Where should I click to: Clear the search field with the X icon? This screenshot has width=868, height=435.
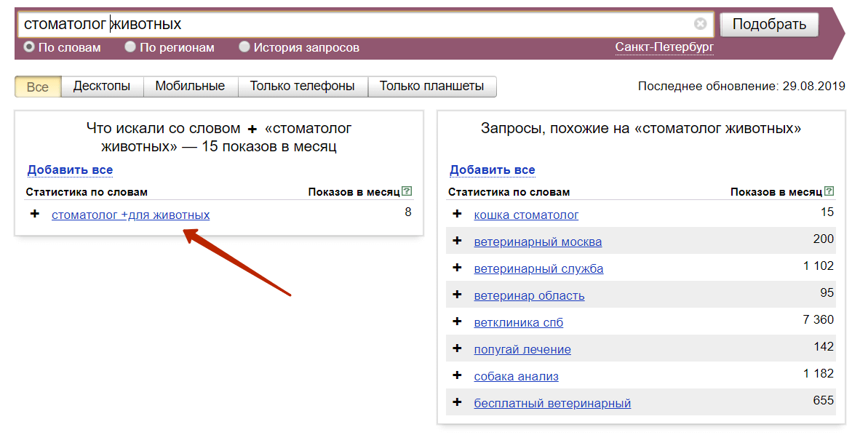[700, 24]
